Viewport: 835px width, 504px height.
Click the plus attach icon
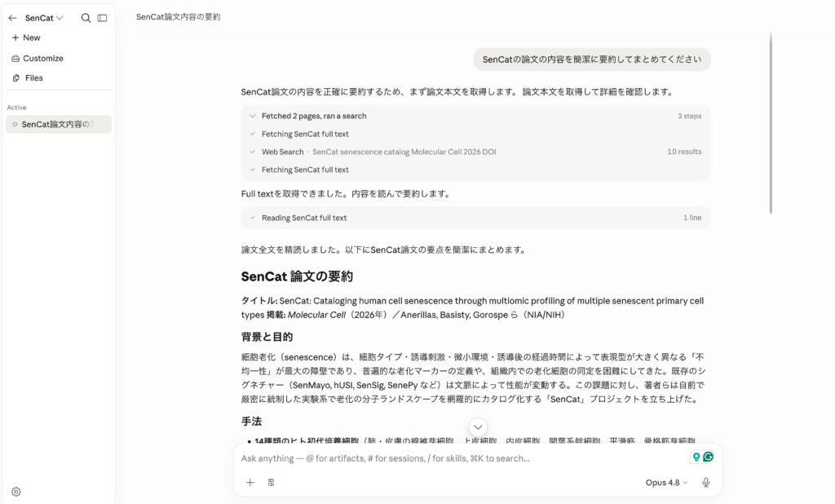coord(250,483)
